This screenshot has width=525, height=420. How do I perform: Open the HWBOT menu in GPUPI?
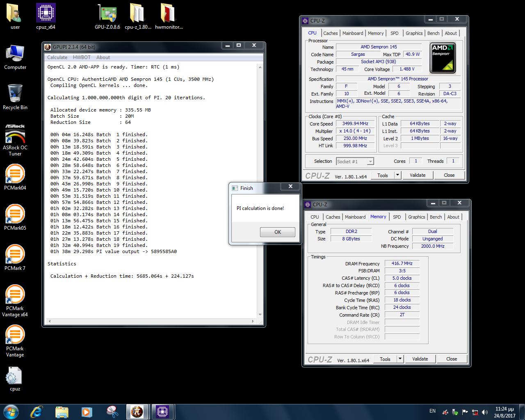(82, 57)
